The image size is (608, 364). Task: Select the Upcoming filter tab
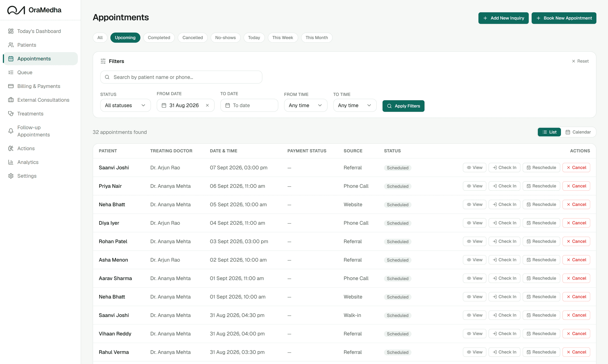point(125,38)
